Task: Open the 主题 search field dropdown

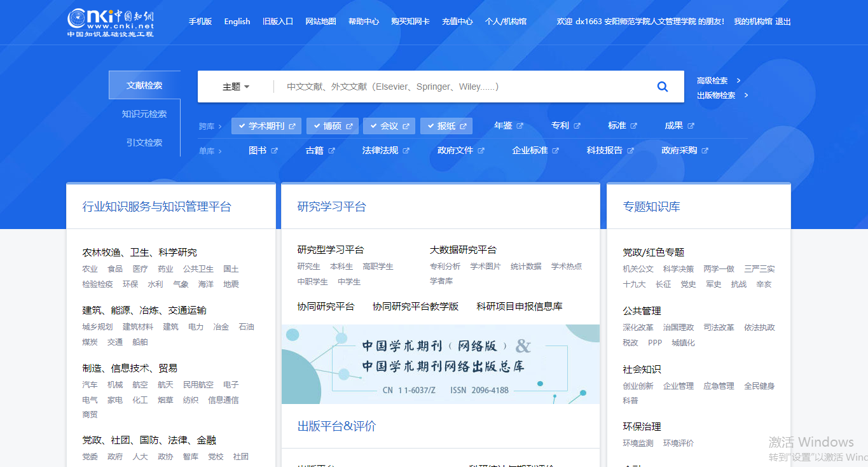Action: coord(236,87)
